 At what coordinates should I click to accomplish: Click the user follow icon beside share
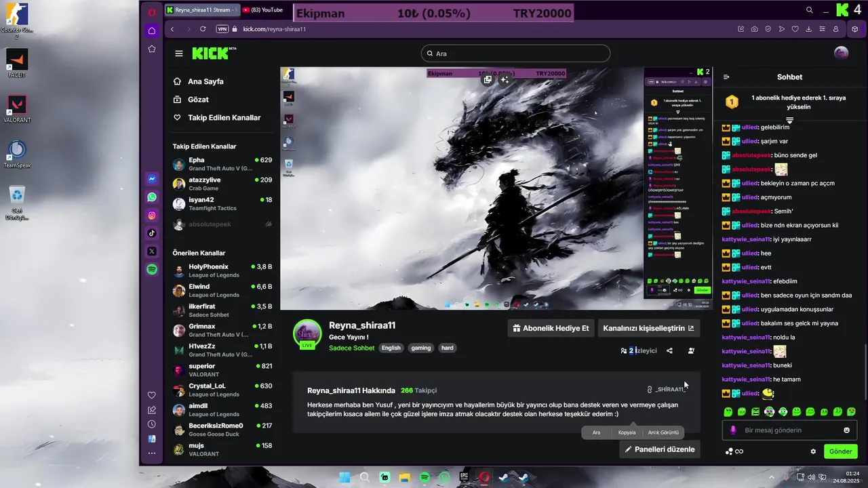pyautogui.click(x=691, y=350)
